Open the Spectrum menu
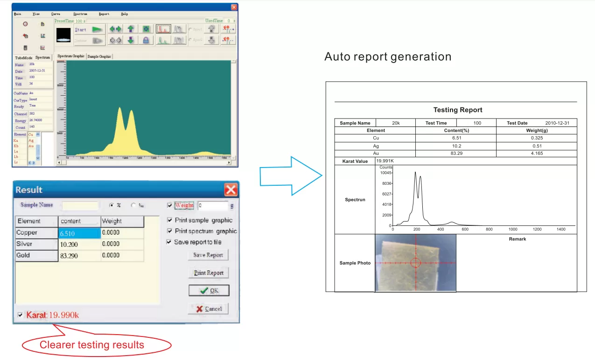 (79, 14)
